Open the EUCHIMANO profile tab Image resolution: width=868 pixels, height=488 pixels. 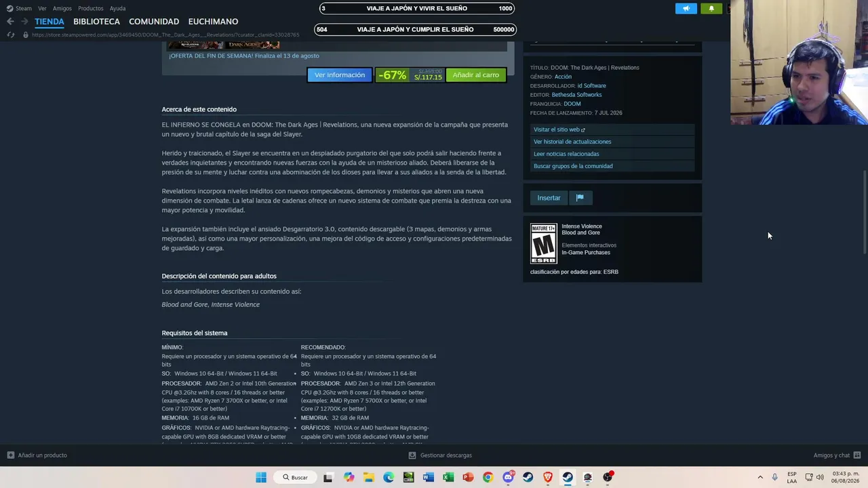pos(213,22)
